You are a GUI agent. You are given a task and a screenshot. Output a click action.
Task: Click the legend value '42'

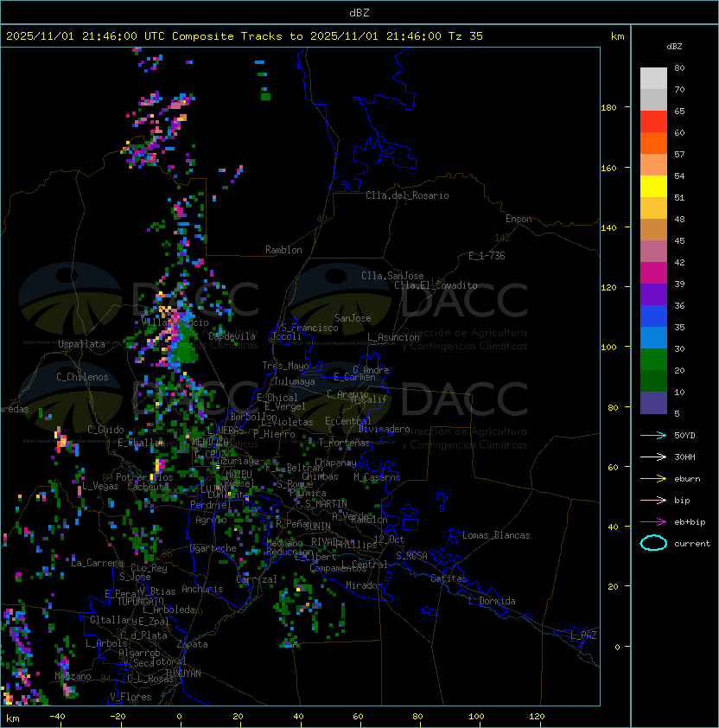click(679, 263)
